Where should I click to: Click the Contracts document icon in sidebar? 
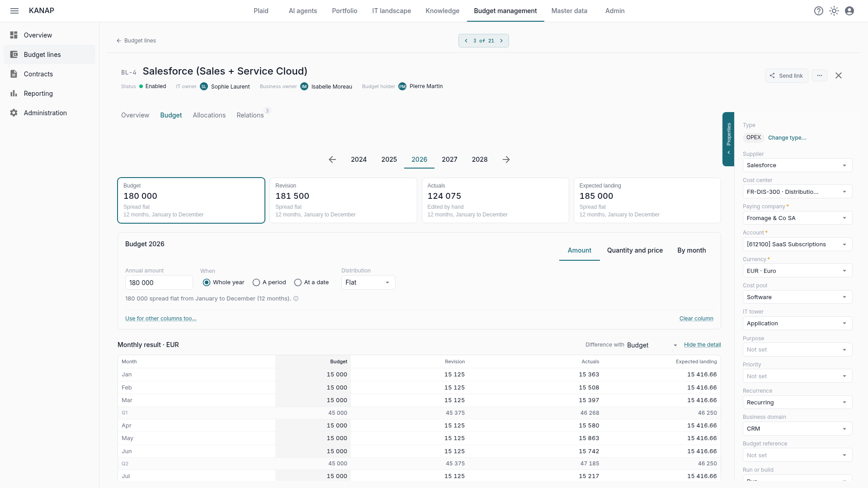14,74
